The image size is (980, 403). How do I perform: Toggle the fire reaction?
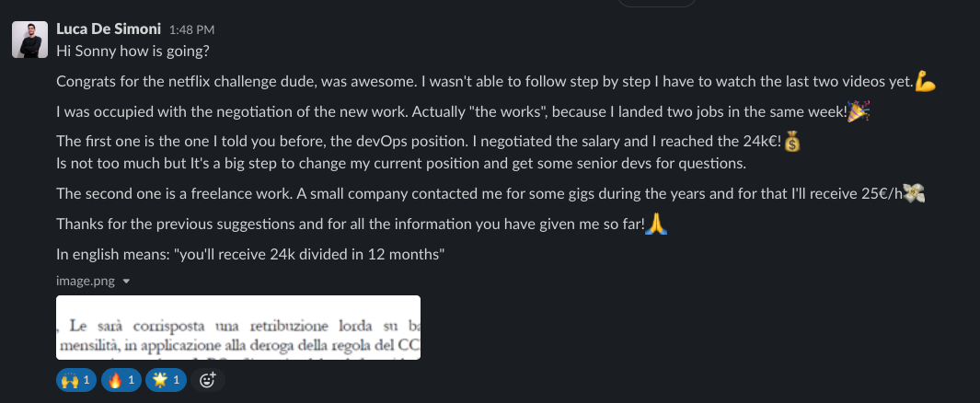point(121,379)
